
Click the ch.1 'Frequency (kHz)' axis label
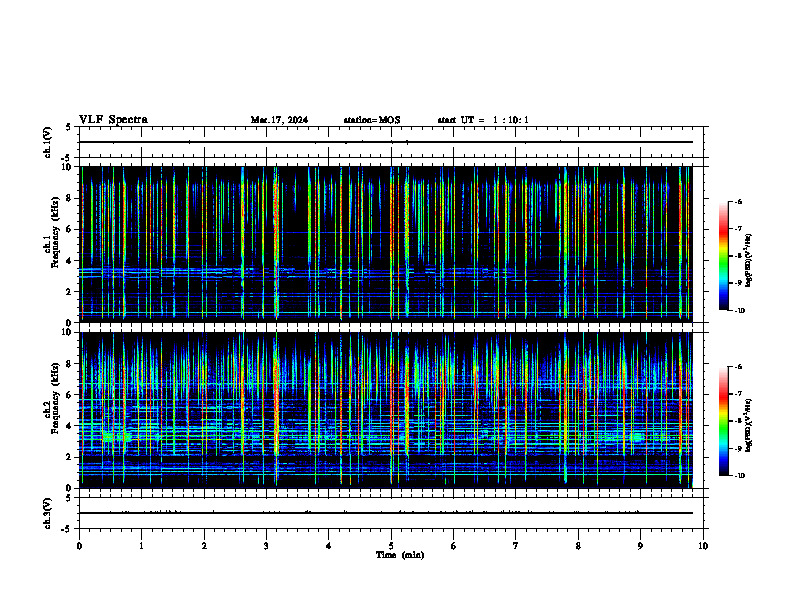(56, 233)
